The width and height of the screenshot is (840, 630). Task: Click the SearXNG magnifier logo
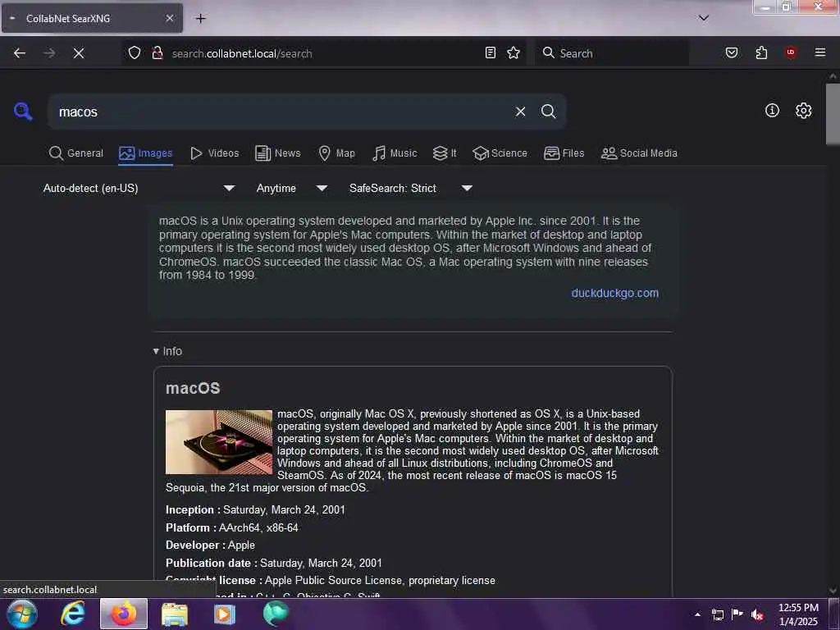(x=23, y=112)
